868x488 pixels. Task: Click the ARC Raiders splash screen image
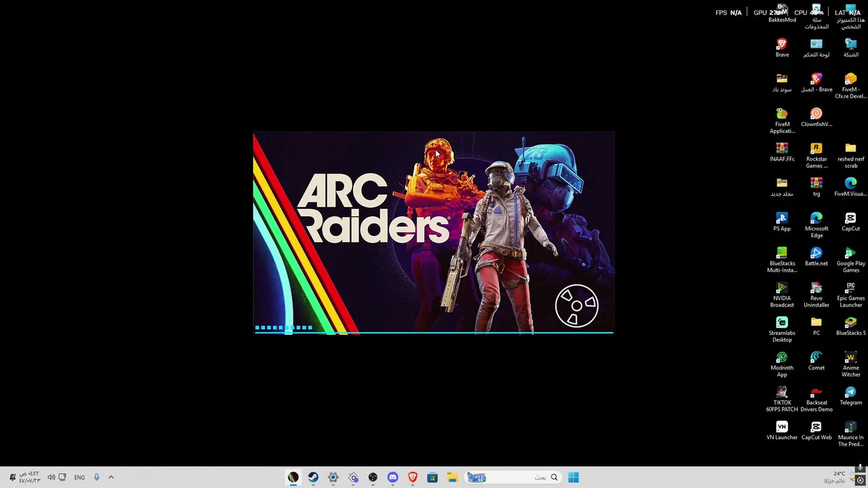point(434,232)
